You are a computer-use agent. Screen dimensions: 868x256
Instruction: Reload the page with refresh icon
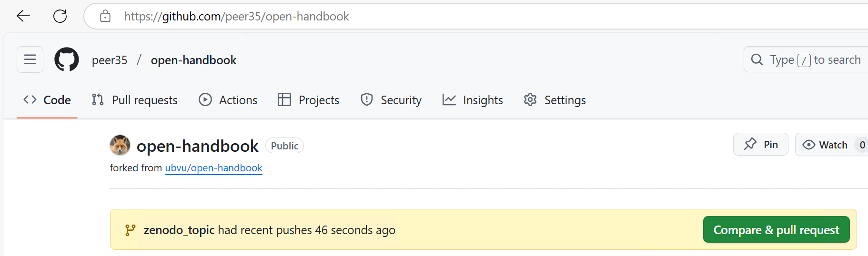[x=60, y=16]
